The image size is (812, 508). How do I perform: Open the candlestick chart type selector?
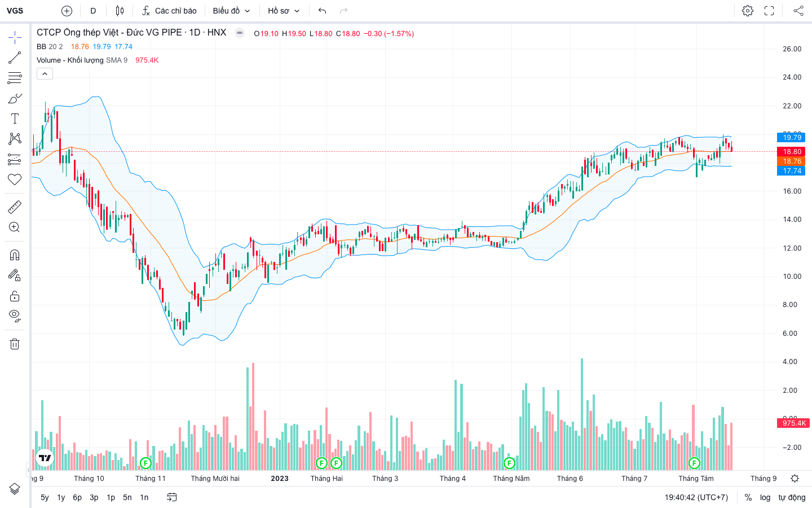120,11
